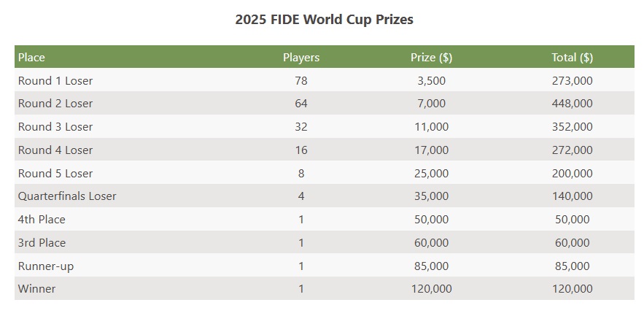This screenshot has width=644, height=316.
Task: Select the Round 4 Loser cell
Action: (x=55, y=150)
